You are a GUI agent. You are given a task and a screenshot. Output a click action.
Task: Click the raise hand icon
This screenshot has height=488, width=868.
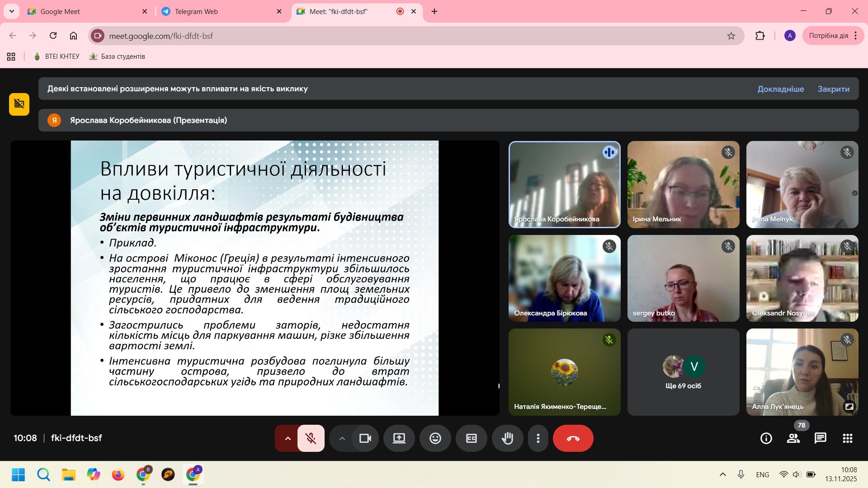point(507,438)
